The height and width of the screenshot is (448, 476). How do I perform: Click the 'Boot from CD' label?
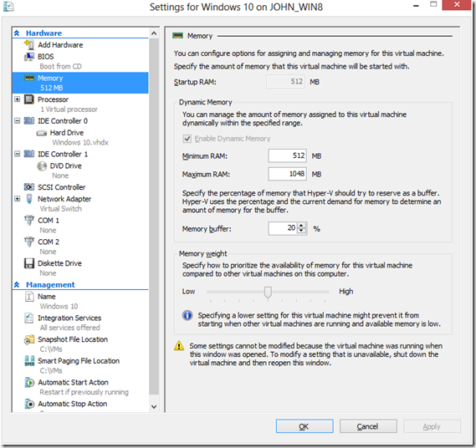61,66
